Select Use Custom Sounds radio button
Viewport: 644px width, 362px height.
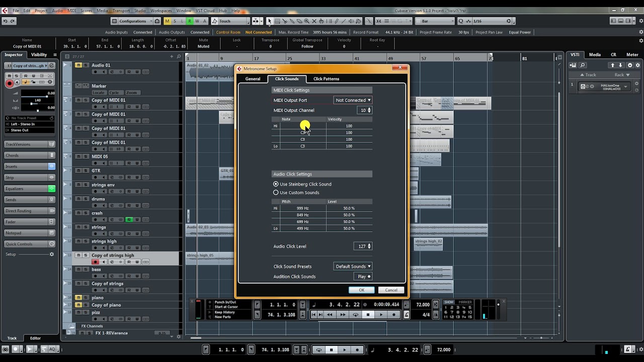(276, 193)
